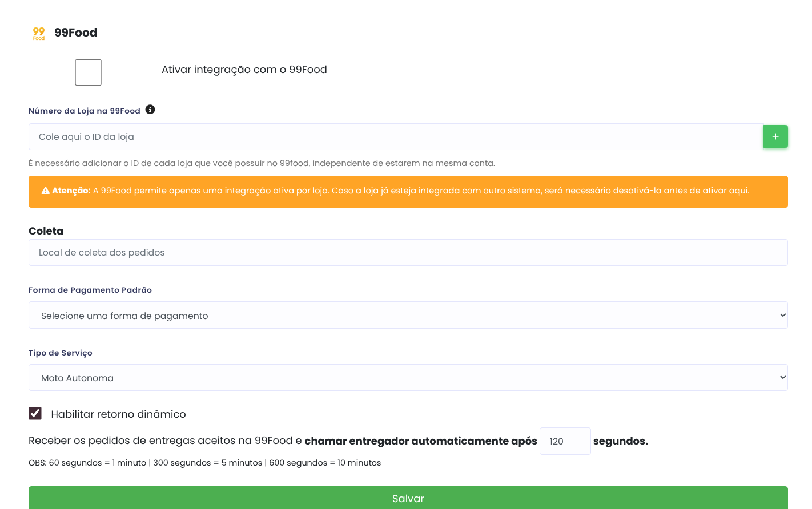
Task: Click the Local de coleta dos pedidos field
Action: pos(408,253)
